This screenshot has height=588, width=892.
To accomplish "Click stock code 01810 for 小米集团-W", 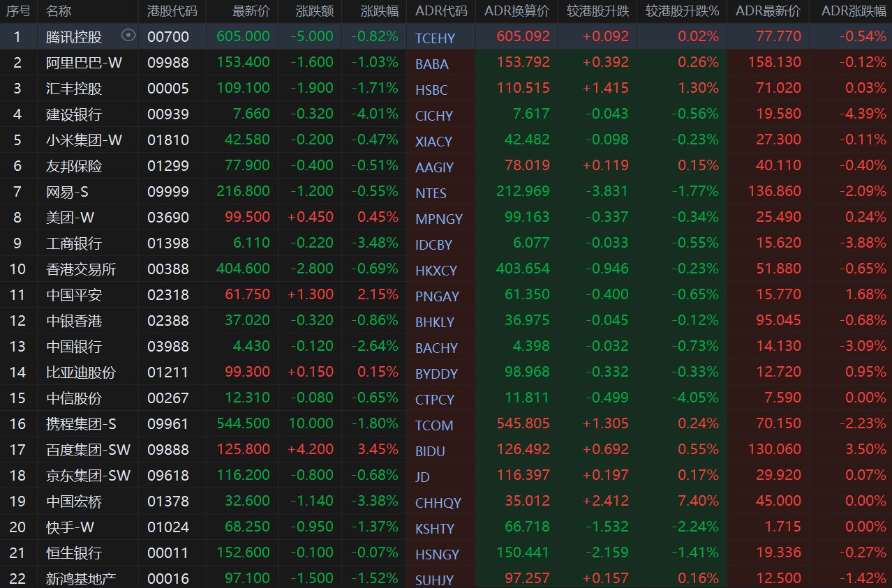I will (168, 140).
